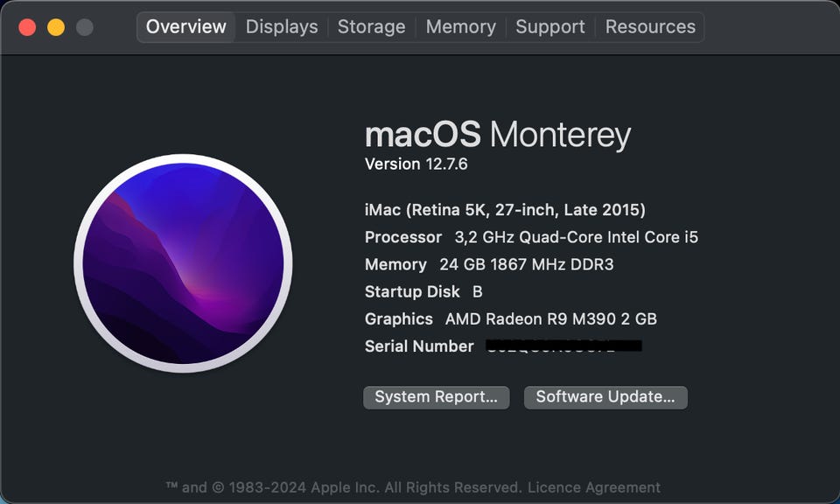Close the About This Mac window
840x504 pixels.
click(x=27, y=27)
